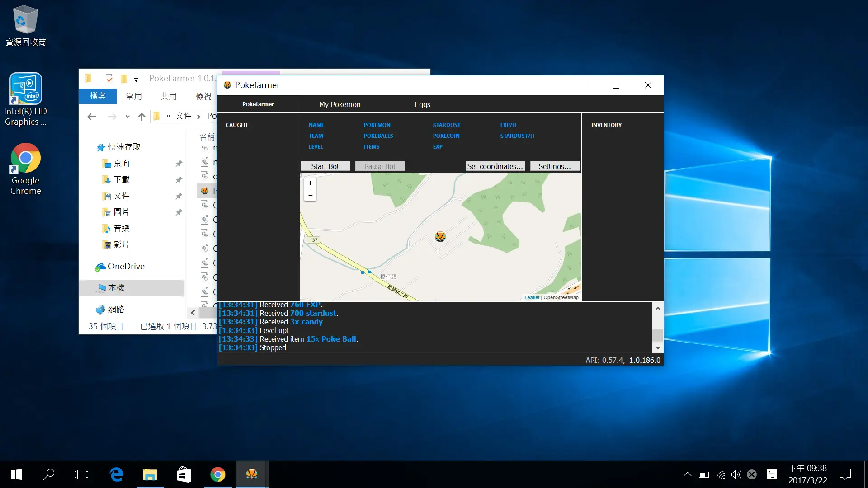Select the Pokefarmer tab

[x=258, y=104]
